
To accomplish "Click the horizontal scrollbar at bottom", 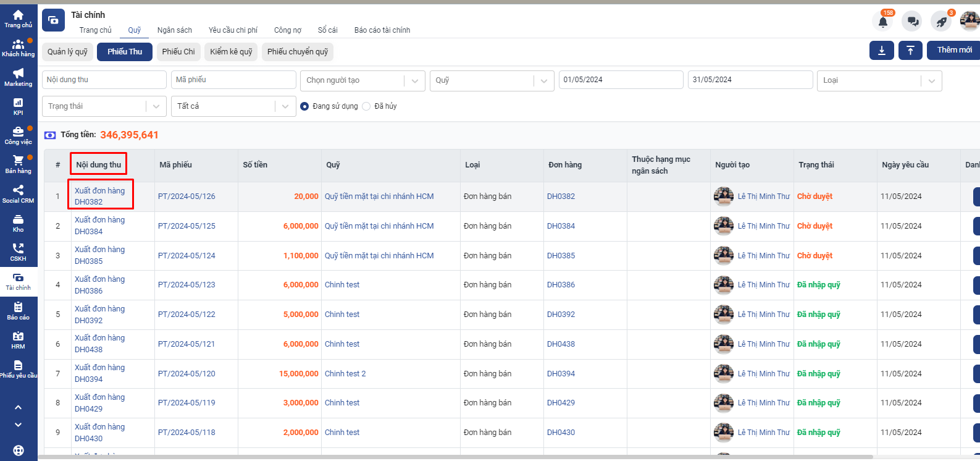I will 456,457.
